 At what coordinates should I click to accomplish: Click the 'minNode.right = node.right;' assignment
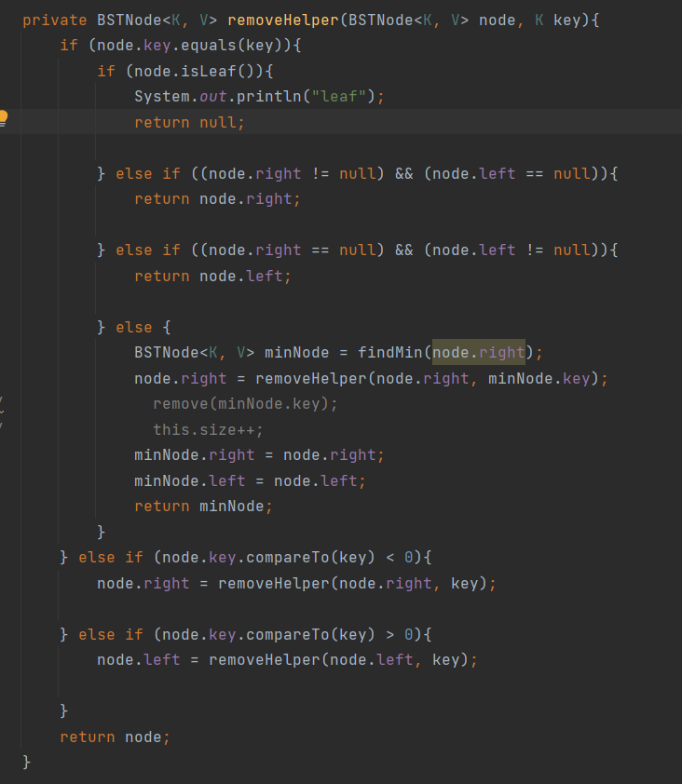tap(259, 454)
